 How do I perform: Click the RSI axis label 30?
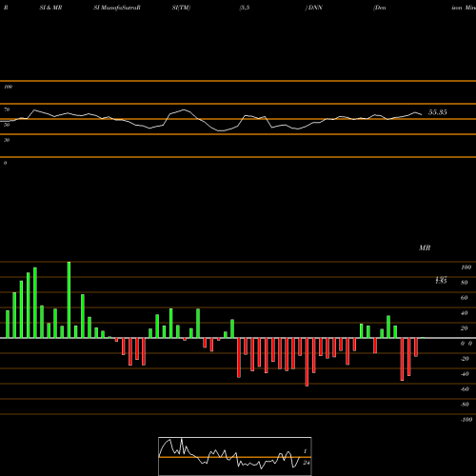7,140
